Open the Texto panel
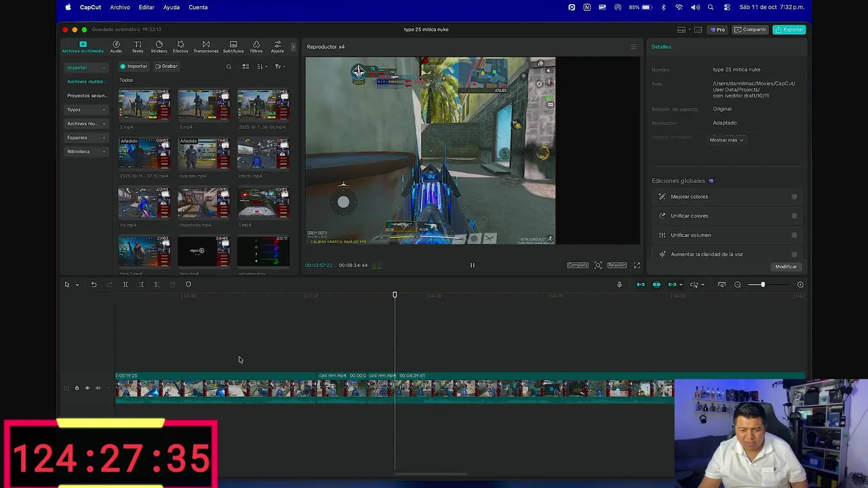Viewport: 868px width, 488px height. pyautogui.click(x=138, y=47)
